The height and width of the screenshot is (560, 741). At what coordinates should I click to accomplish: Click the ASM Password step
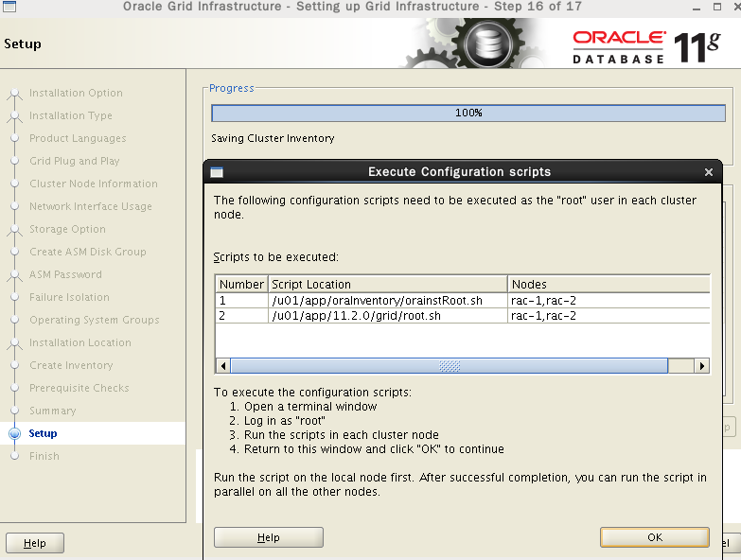coord(65,274)
